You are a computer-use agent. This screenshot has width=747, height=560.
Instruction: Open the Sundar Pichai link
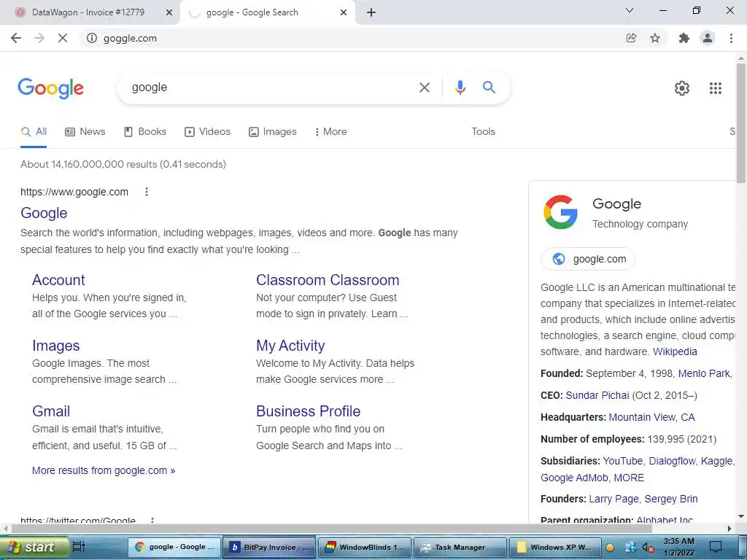pyautogui.click(x=597, y=396)
